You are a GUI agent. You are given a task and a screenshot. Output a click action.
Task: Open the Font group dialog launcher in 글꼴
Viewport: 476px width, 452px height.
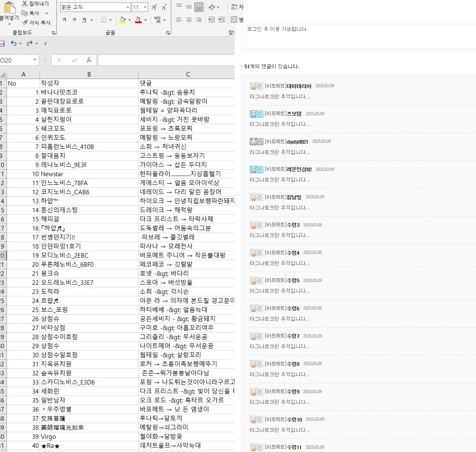point(168,32)
